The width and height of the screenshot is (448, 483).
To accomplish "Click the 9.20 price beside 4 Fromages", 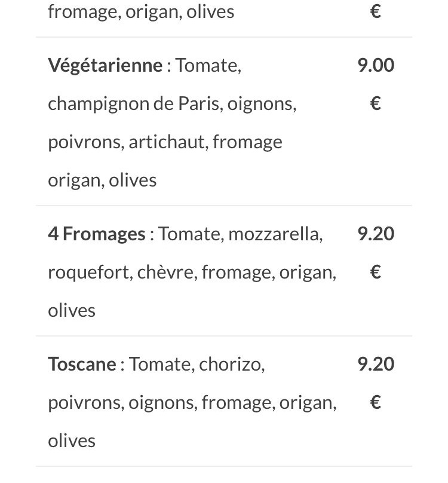I will pyautogui.click(x=376, y=234).
